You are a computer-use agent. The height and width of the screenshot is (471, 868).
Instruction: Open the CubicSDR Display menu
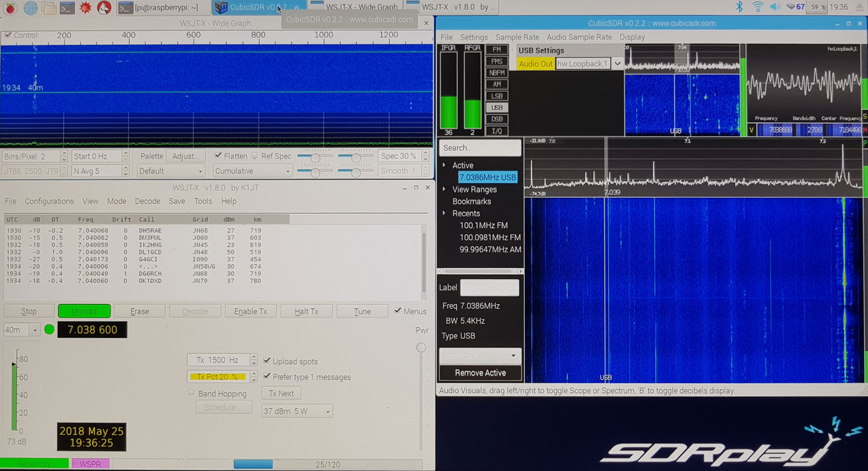click(632, 37)
